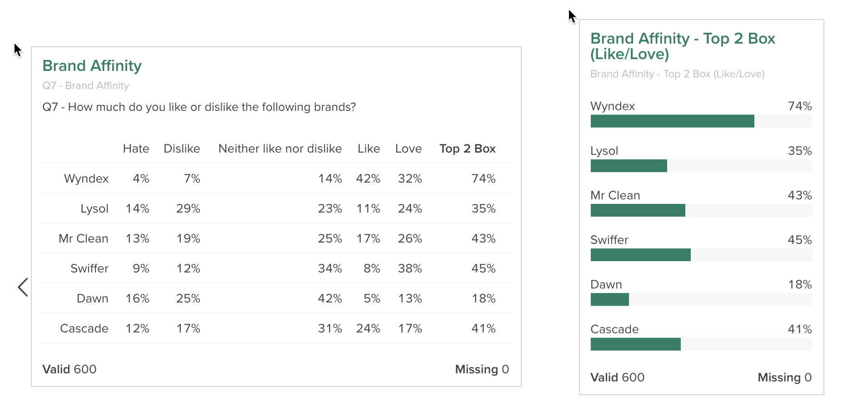
Task: Click the left chevron arrow beside the table
Action: (x=23, y=287)
